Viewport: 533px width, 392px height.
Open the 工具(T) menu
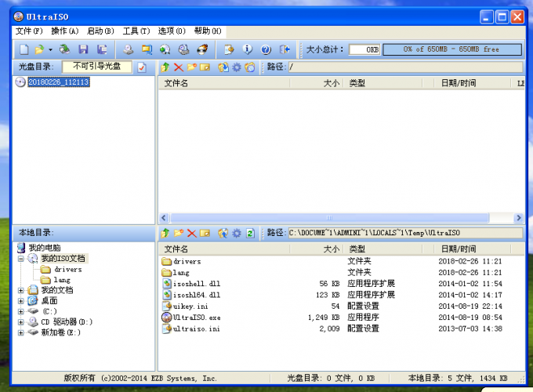(136, 31)
